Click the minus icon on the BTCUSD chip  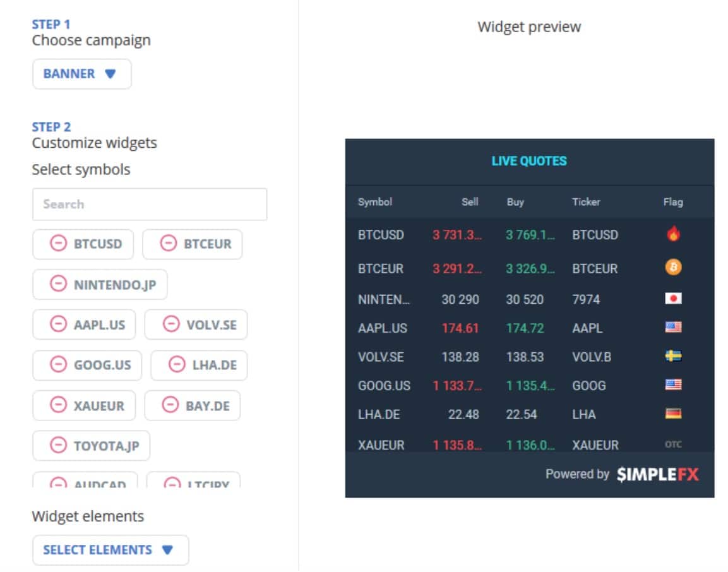(x=58, y=244)
